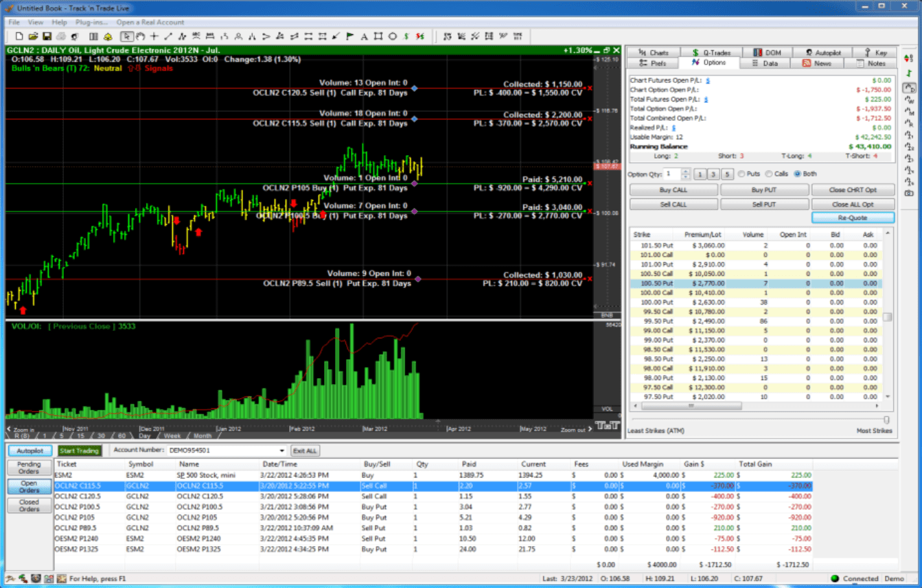Show Pending Orders list
This screenshot has width=922, height=588.
[x=29, y=468]
